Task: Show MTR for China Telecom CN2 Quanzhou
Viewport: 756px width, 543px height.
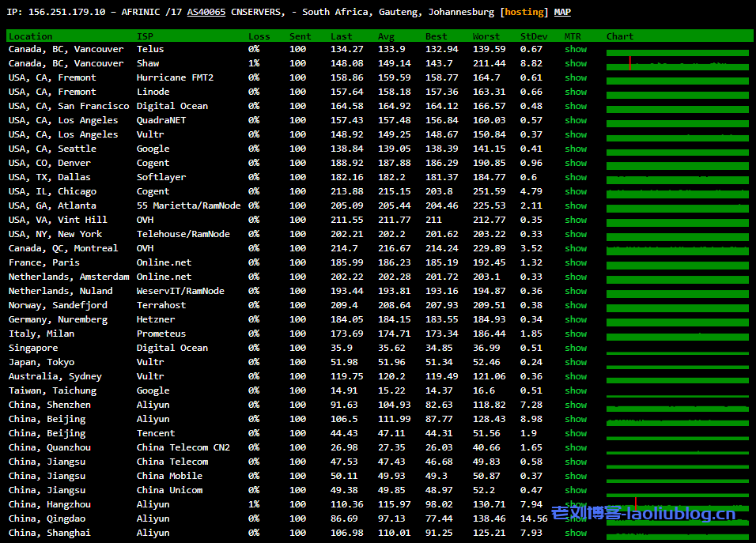Action: point(576,447)
